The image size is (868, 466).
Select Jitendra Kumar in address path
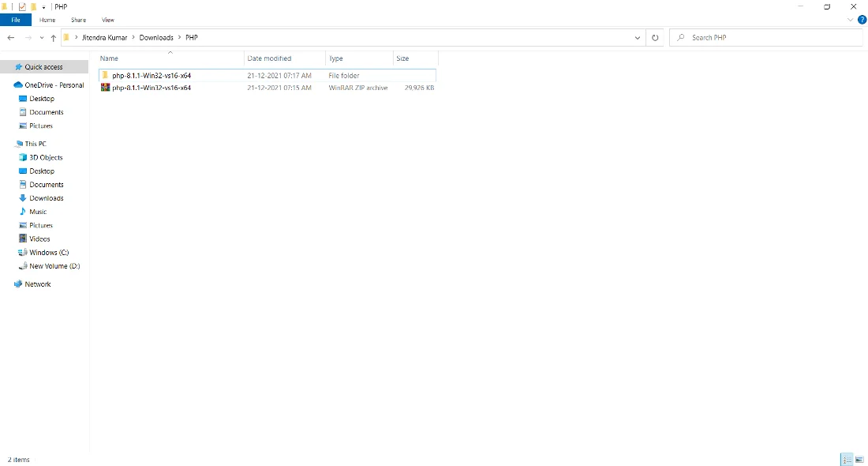click(105, 38)
